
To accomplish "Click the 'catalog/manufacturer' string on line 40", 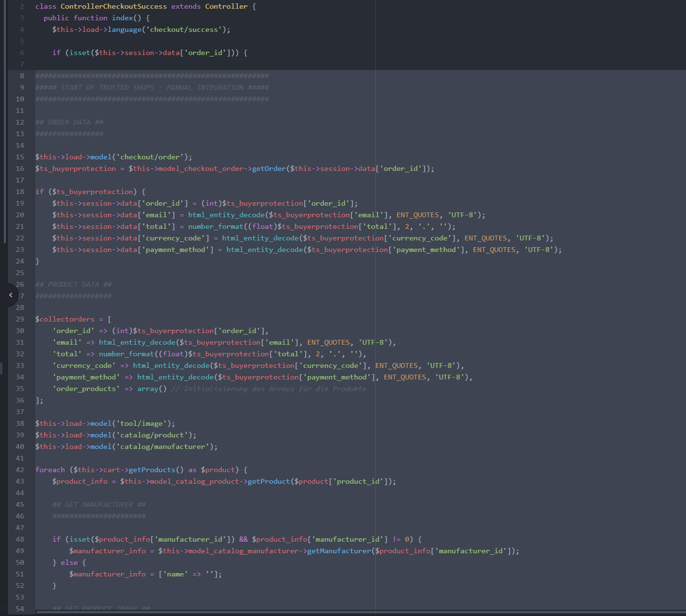I will (163, 447).
